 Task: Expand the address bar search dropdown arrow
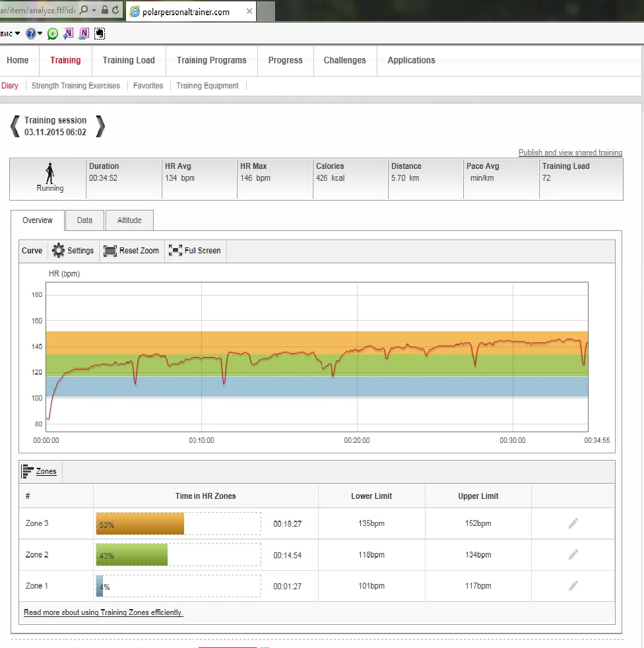point(94,11)
